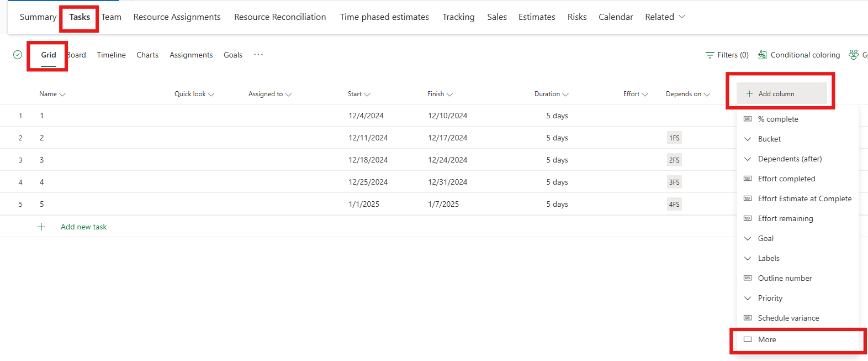Open Conditional coloring option
This screenshot has height=361, width=868.
pyautogui.click(x=799, y=55)
